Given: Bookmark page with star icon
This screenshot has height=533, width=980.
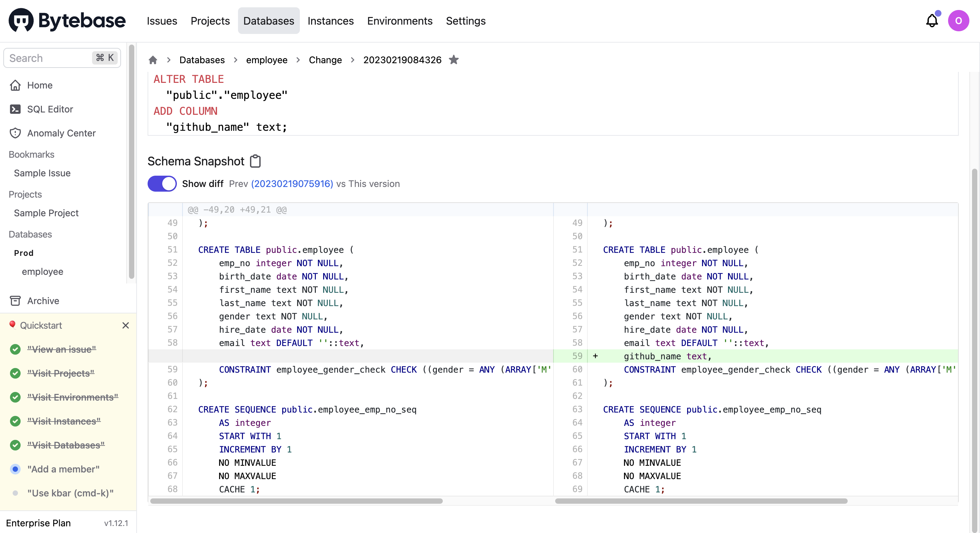Looking at the screenshot, I should 453,60.
